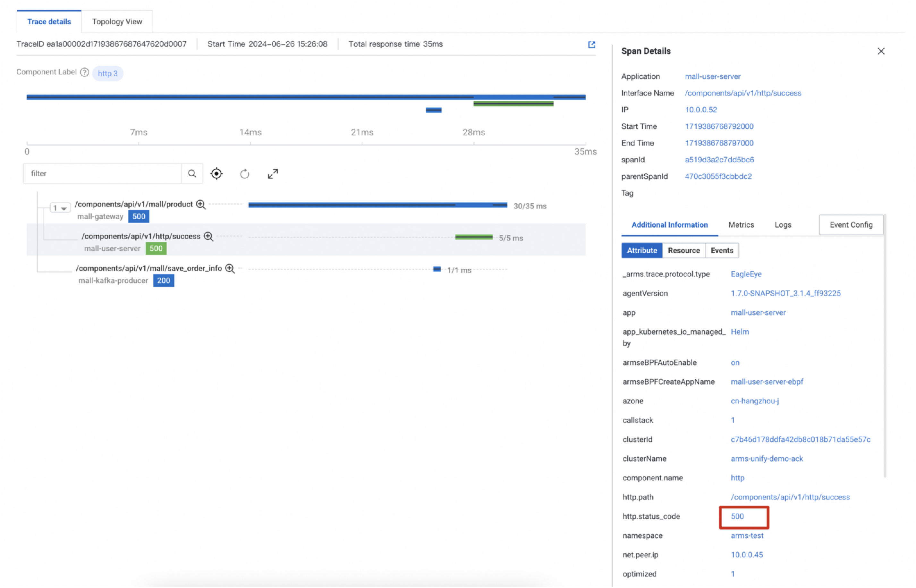This screenshot has width=916, height=588.
Task: Select the Attribute sub-tab
Action: pyautogui.click(x=642, y=250)
